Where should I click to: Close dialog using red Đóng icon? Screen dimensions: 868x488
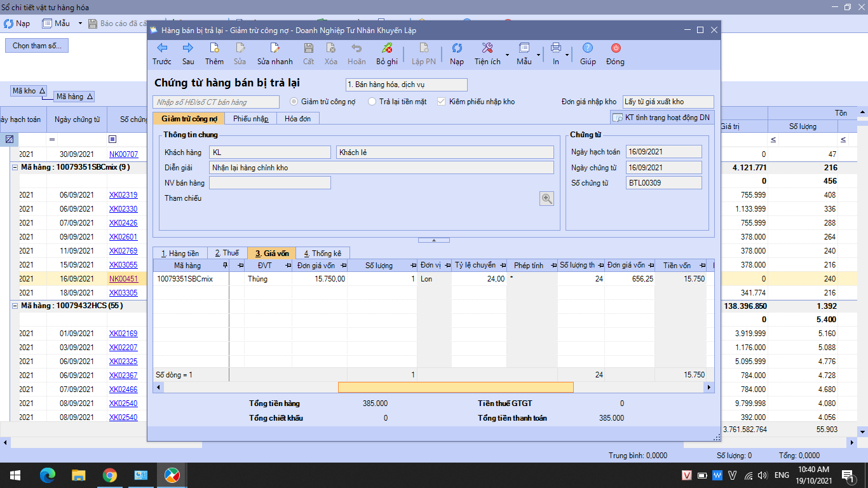615,48
